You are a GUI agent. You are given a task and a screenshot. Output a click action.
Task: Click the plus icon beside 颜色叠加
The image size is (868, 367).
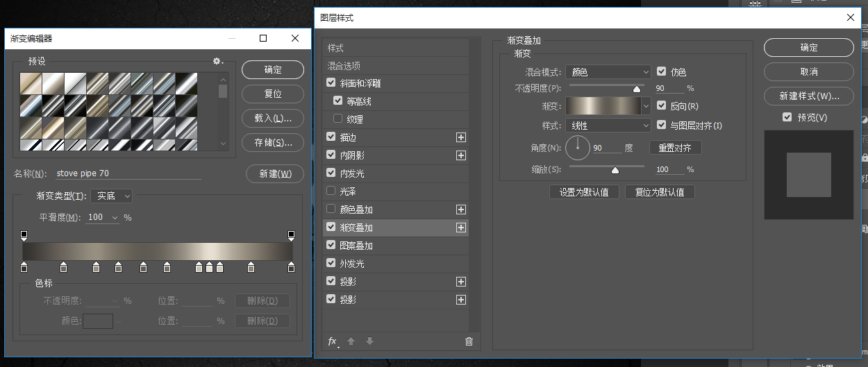click(460, 210)
